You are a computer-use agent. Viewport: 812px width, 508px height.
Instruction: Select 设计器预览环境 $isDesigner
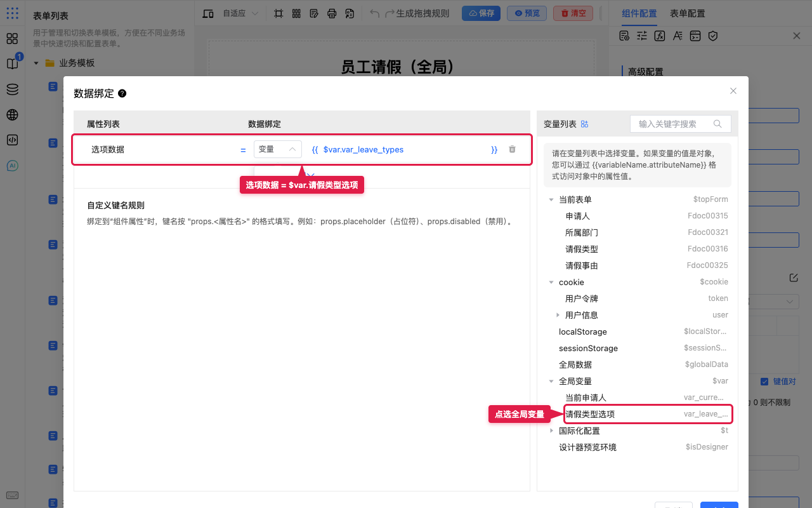point(642,447)
